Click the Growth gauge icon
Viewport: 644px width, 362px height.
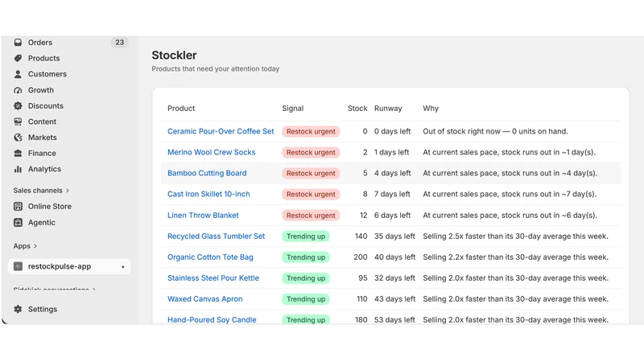18,90
